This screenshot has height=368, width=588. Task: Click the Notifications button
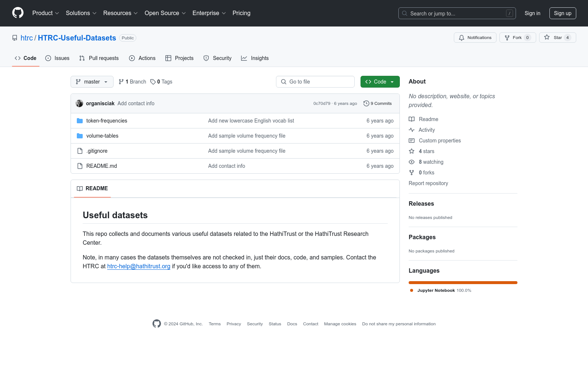point(475,38)
